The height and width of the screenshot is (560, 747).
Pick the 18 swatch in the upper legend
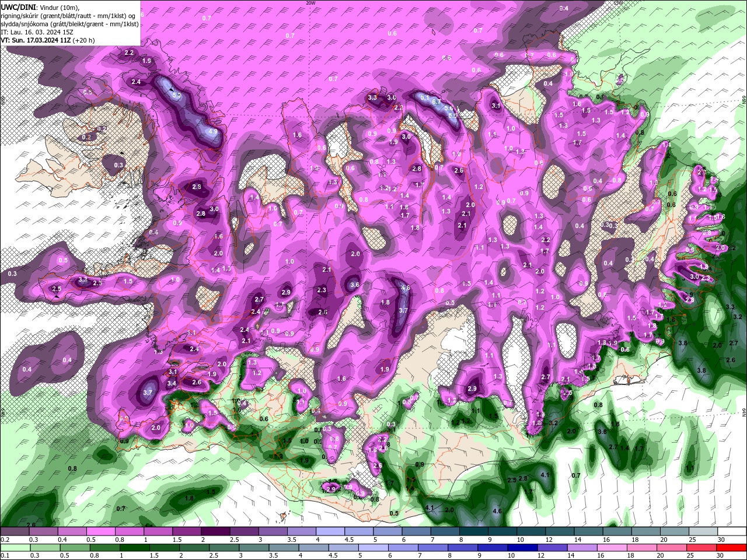tap(645, 531)
